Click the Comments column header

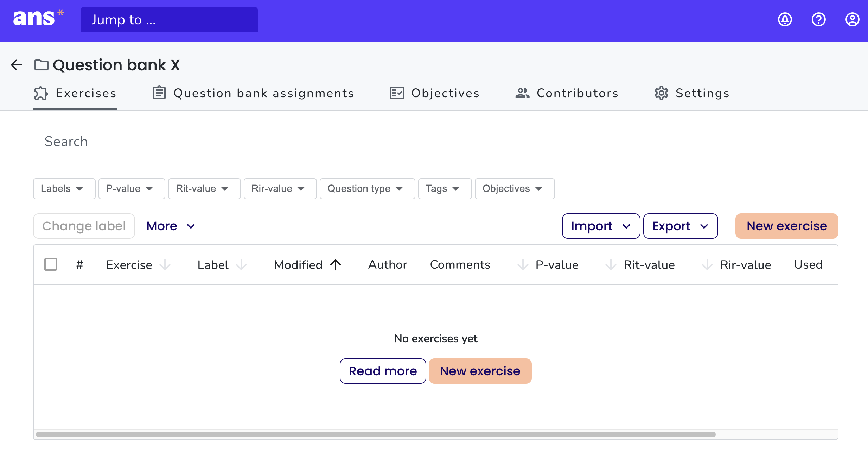click(460, 264)
